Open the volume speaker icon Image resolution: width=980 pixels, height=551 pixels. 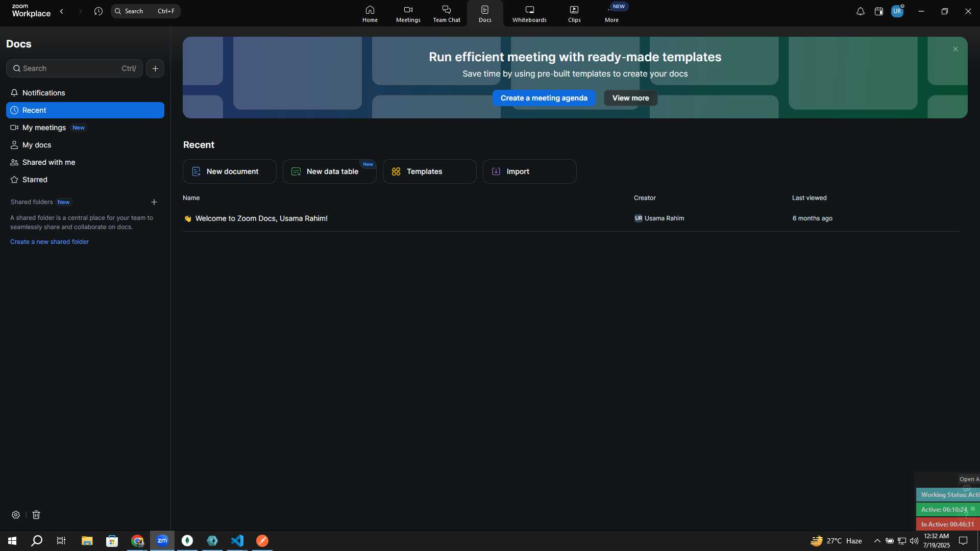coord(914,541)
